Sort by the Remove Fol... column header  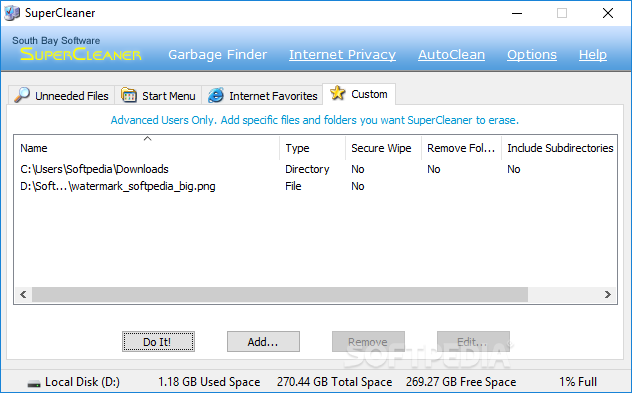pyautogui.click(x=462, y=148)
